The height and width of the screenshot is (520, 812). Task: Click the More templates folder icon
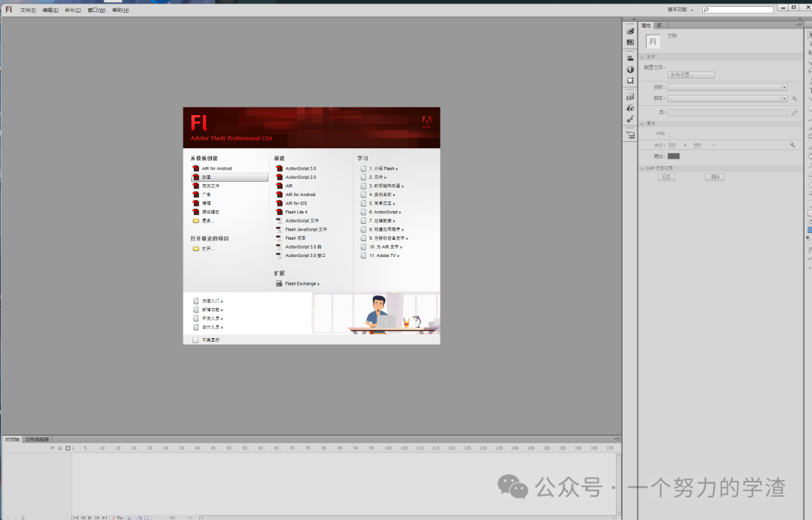tap(195, 221)
